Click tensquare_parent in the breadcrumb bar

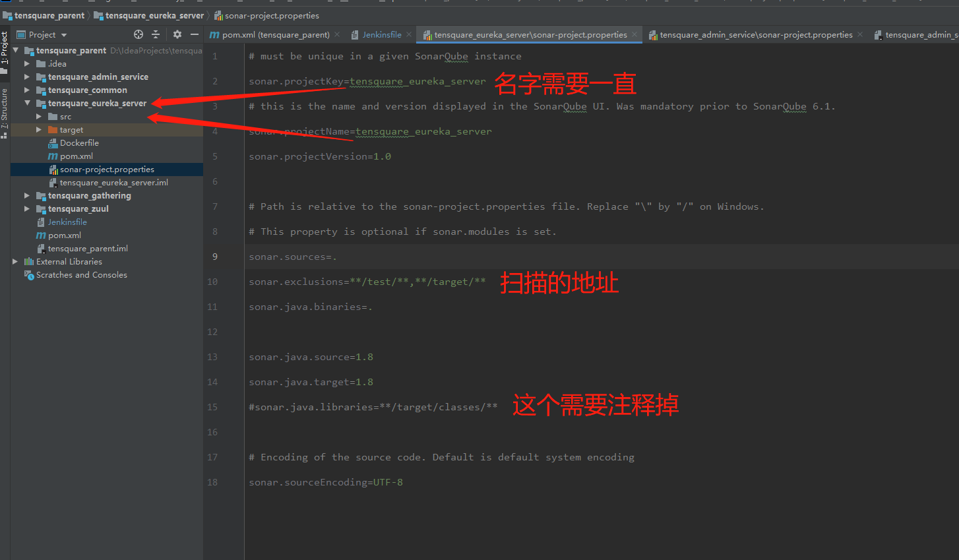pyautogui.click(x=44, y=15)
